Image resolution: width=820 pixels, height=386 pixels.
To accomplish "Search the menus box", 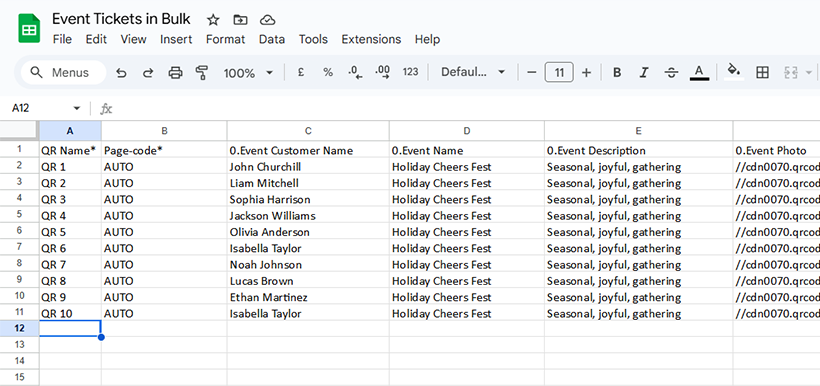I will (63, 73).
